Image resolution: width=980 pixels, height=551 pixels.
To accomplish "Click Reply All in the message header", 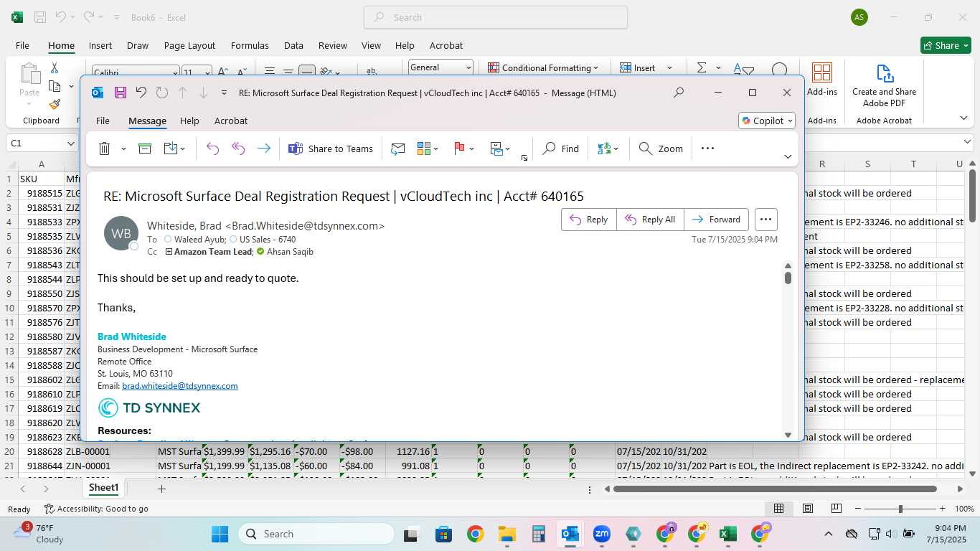I will point(650,220).
